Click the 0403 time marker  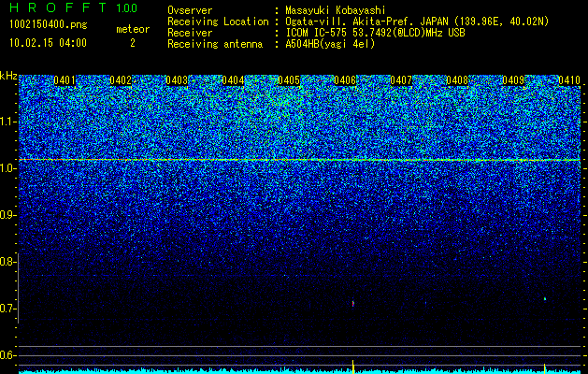click(177, 80)
